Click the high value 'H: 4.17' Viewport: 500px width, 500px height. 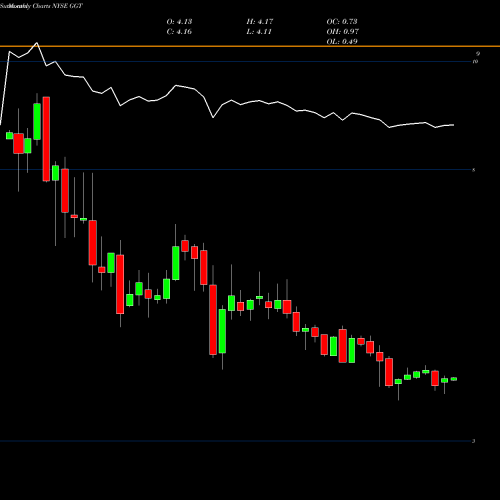coord(260,22)
